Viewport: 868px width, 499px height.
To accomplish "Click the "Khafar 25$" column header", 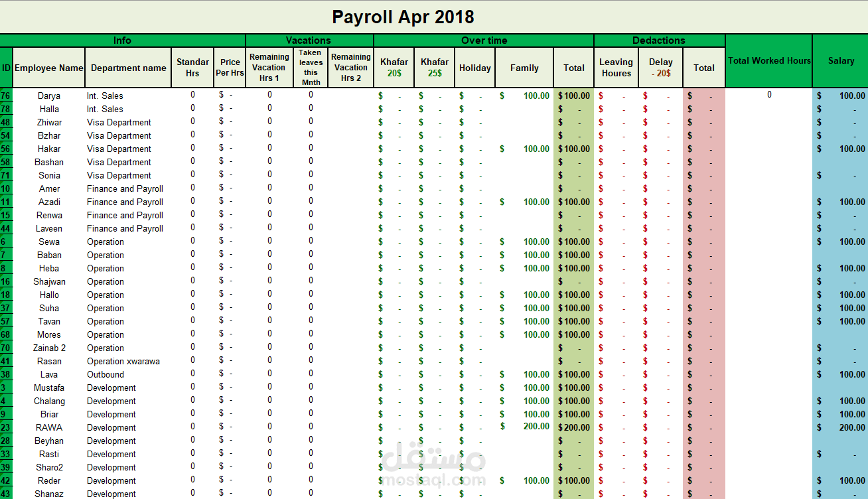I will tap(434, 67).
